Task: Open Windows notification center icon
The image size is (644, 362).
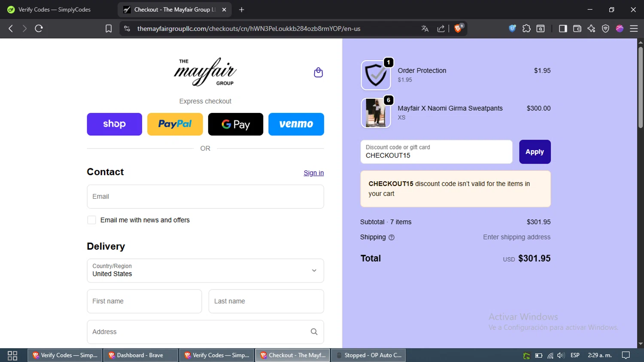Action: point(626,355)
